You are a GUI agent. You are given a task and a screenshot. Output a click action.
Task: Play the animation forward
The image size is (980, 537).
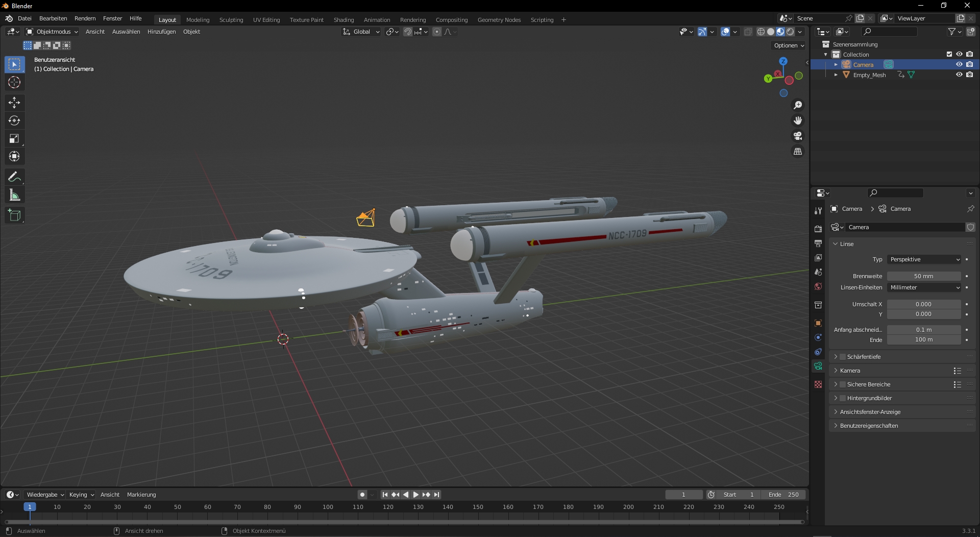[x=415, y=495]
